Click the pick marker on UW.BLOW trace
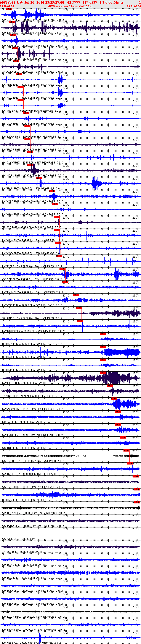Viewport: 141px width, 644px height. (x=137, y=502)
